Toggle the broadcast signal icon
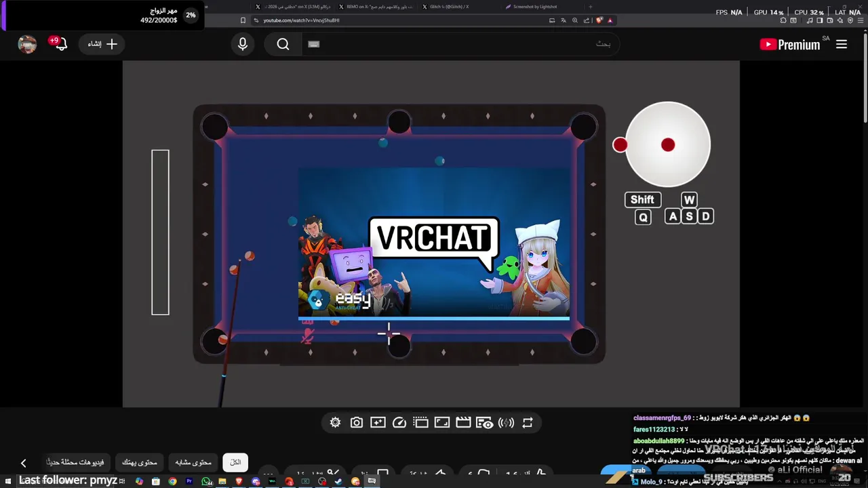 pos(506,422)
